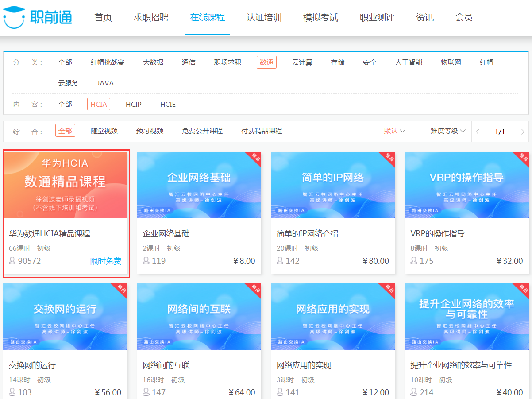Open the 认证培训 navigation tab
The height and width of the screenshot is (399, 532).
tap(264, 18)
